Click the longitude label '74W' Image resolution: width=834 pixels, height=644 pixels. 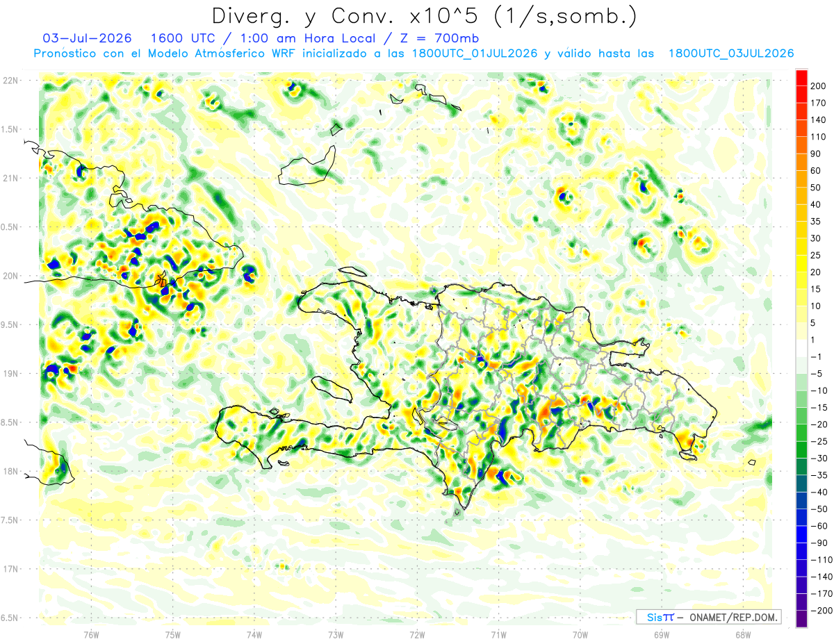254,635
